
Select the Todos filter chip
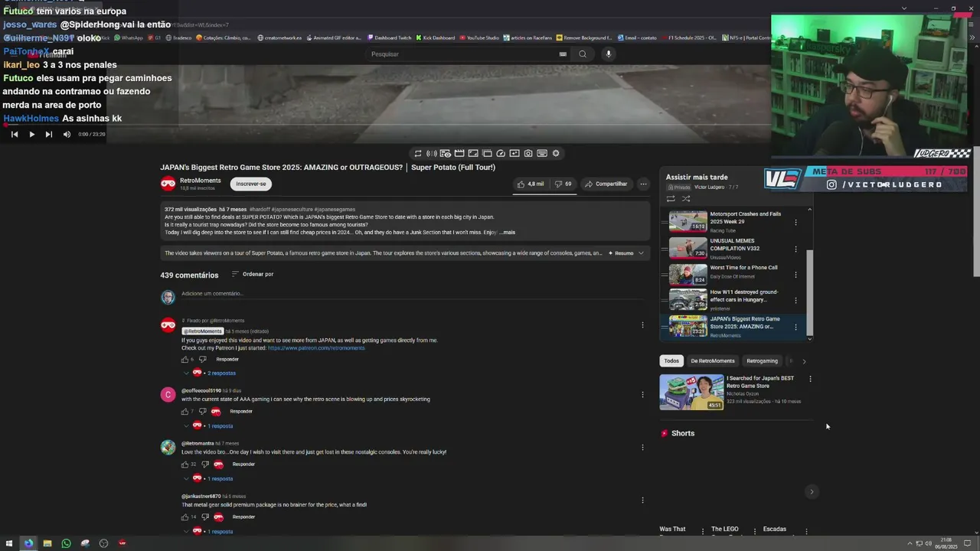click(671, 361)
